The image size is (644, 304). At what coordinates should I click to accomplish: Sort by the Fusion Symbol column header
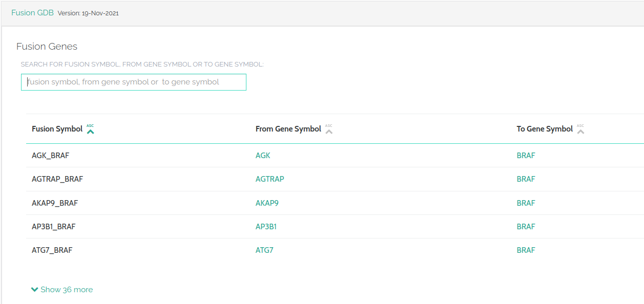[57, 129]
